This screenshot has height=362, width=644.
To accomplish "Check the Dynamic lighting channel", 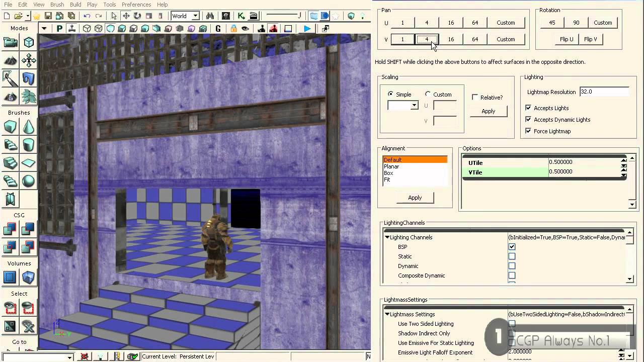I will pyautogui.click(x=512, y=266).
